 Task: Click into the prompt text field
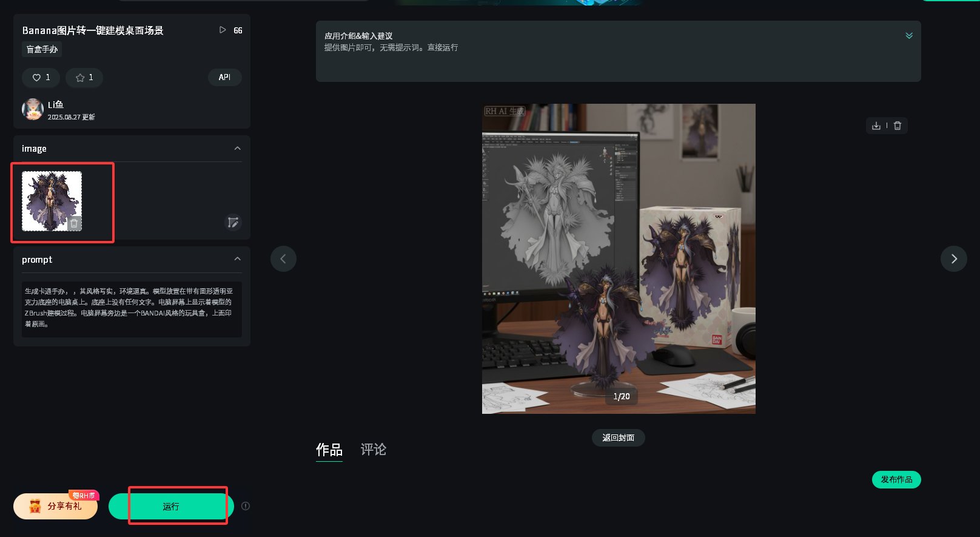tap(132, 309)
